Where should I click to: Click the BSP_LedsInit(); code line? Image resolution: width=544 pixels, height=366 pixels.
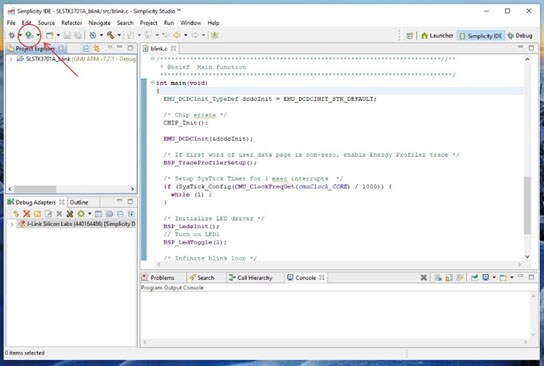coord(191,227)
